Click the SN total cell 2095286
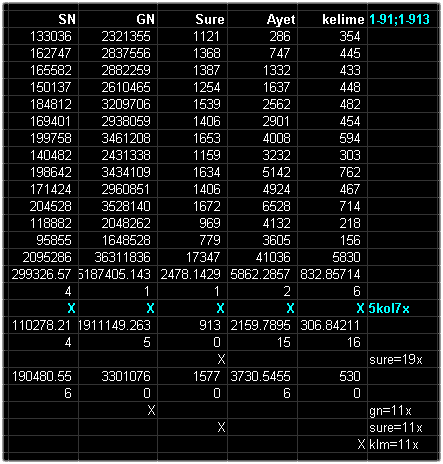This screenshot has height=464, width=443. pos(41,257)
